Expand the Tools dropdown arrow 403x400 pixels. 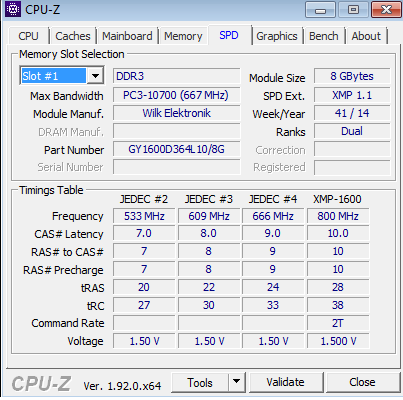coord(237,382)
